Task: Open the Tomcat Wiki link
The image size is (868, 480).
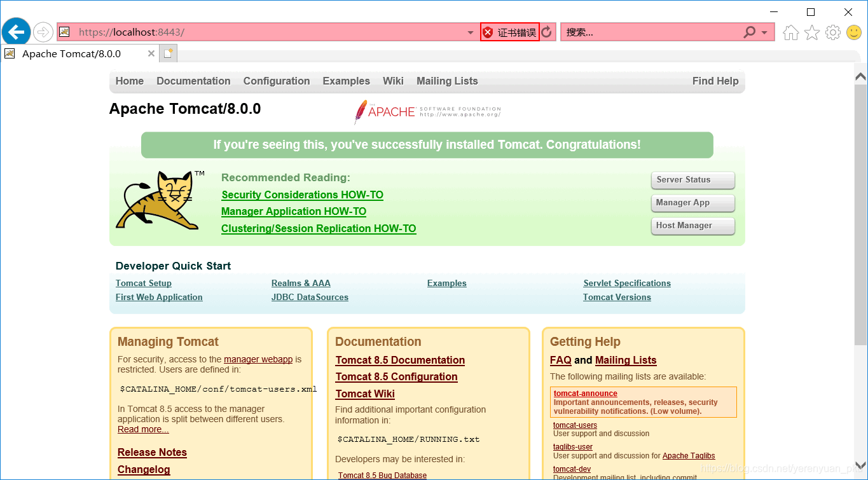Action: point(365,394)
